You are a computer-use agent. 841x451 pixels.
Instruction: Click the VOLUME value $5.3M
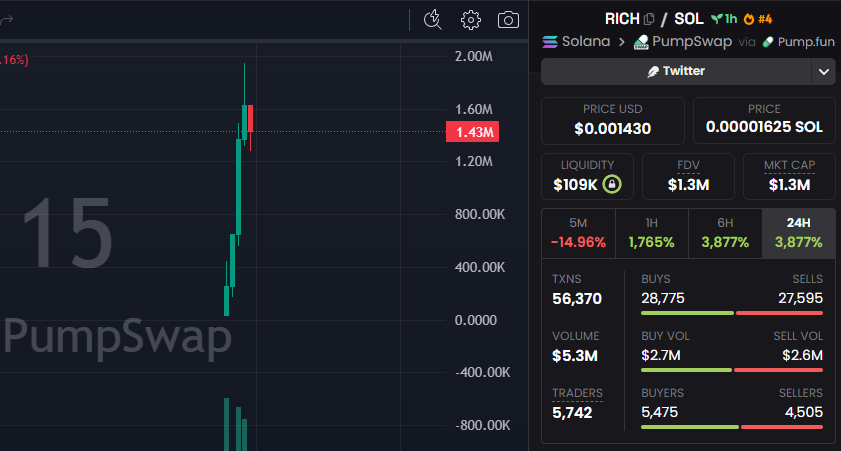[574, 356]
